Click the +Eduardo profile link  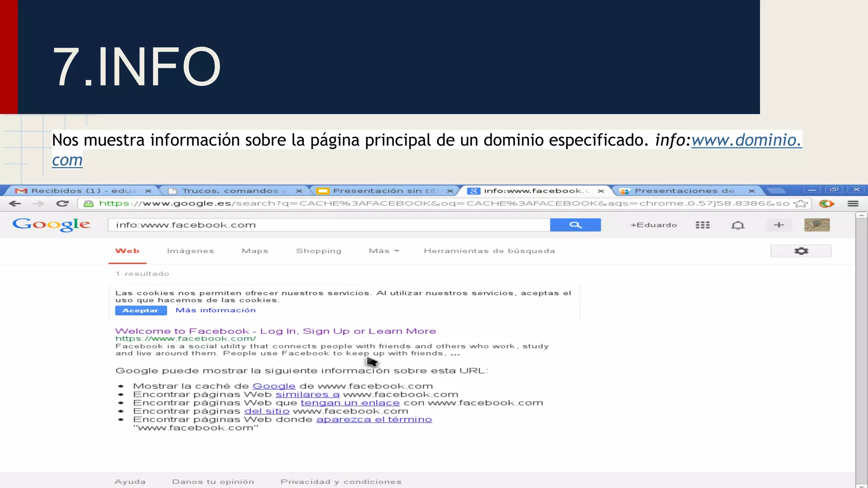pos(653,225)
